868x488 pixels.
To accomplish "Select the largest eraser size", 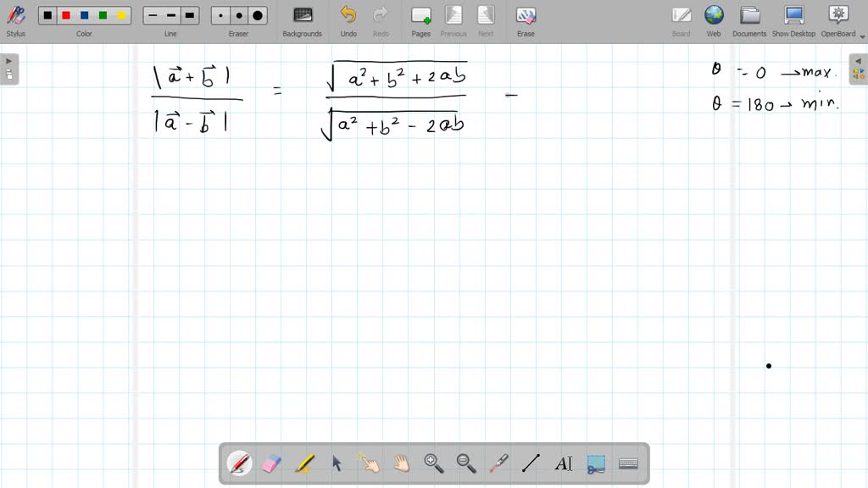I will pos(256,14).
